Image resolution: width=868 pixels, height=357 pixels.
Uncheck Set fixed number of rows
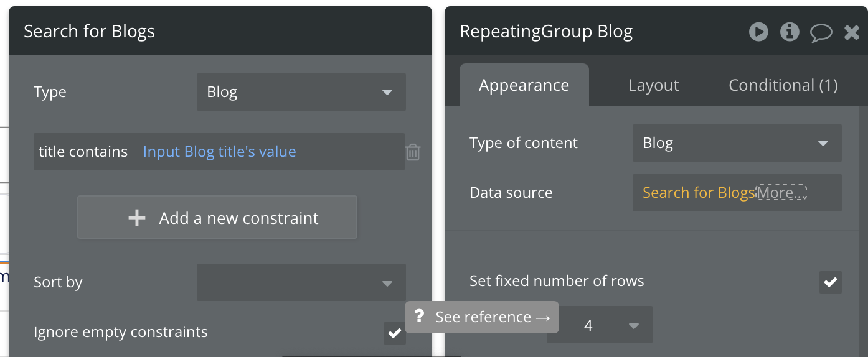(830, 282)
